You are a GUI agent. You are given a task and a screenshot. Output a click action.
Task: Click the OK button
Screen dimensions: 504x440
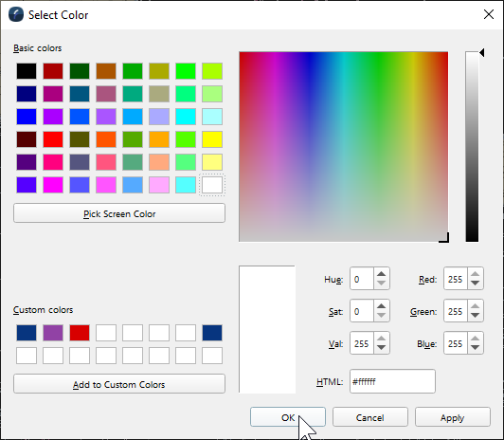click(x=288, y=417)
